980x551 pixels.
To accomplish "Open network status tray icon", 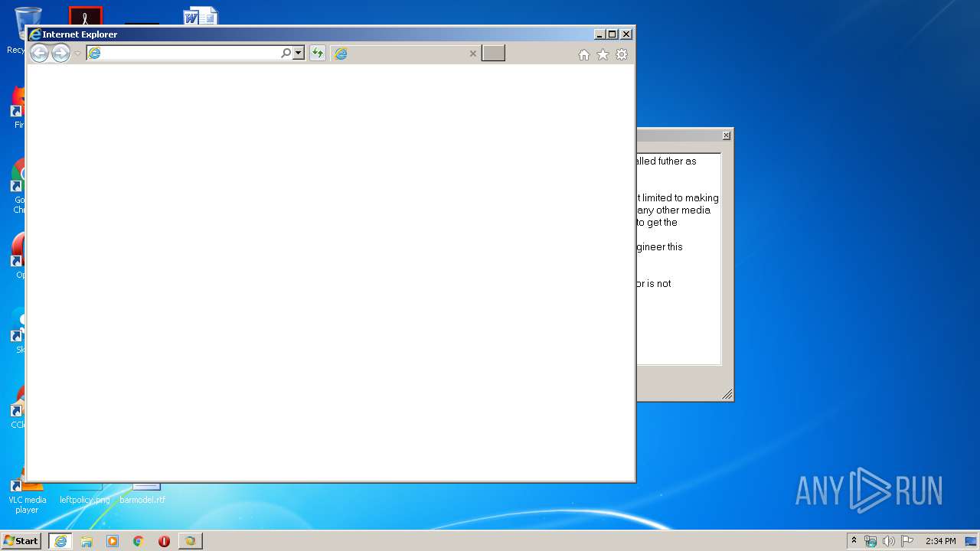I will (871, 541).
